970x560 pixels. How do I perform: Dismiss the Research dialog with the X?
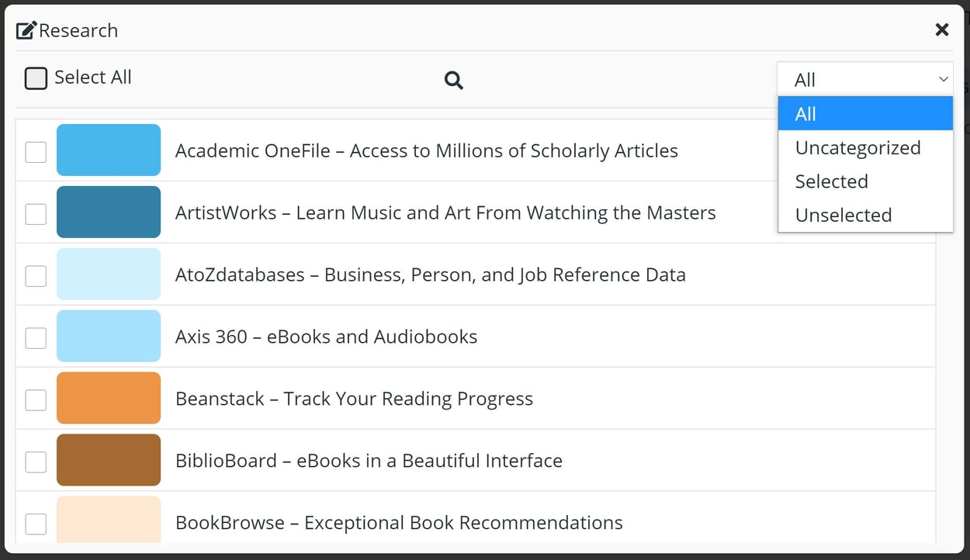coord(942,29)
